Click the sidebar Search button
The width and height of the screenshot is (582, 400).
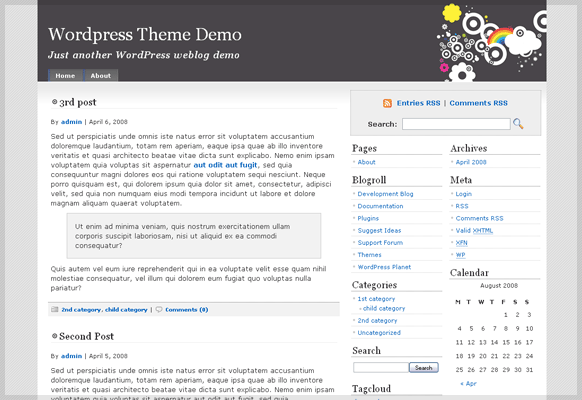(424, 367)
